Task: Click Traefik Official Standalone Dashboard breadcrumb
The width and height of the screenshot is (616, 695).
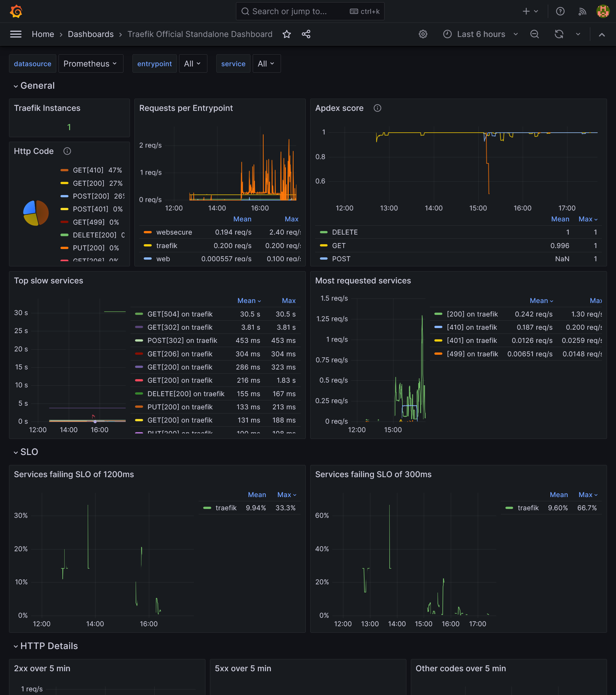Action: point(200,34)
